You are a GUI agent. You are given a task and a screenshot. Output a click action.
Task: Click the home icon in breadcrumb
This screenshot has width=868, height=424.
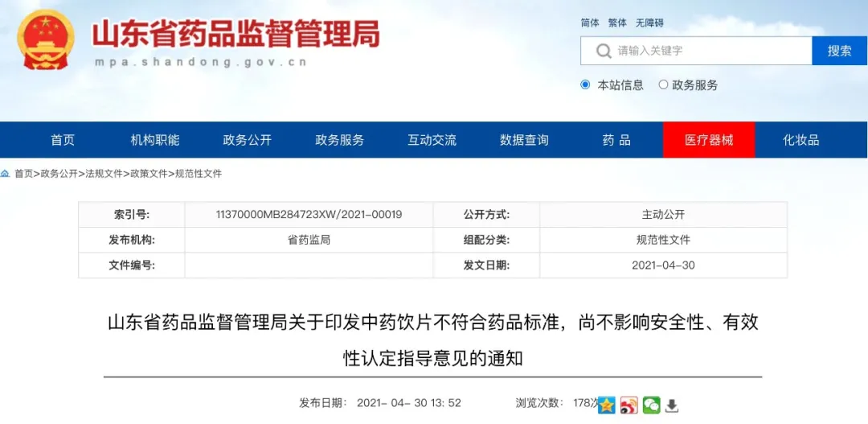(x=6, y=174)
